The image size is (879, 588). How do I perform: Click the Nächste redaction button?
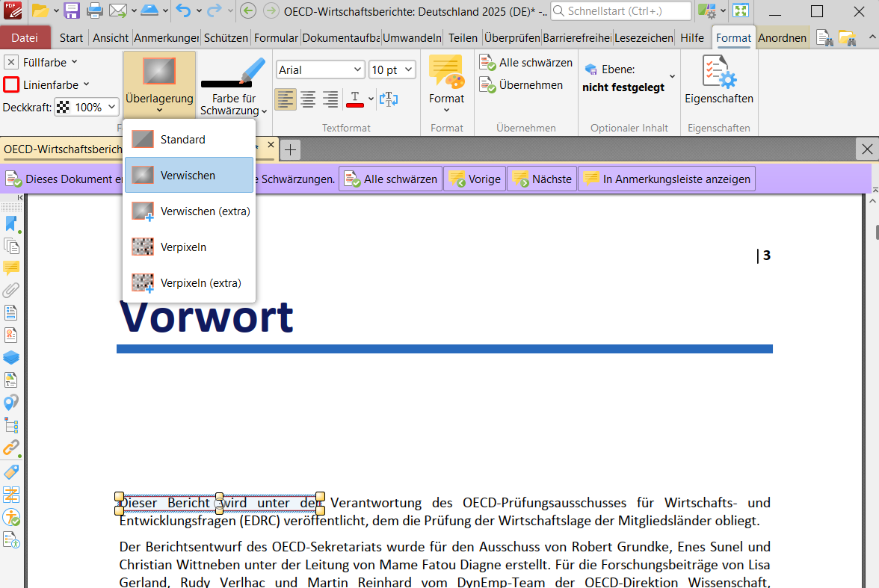point(542,179)
